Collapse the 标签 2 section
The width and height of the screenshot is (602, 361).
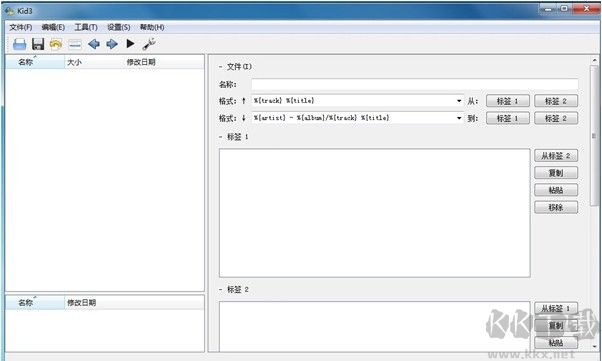(x=221, y=290)
